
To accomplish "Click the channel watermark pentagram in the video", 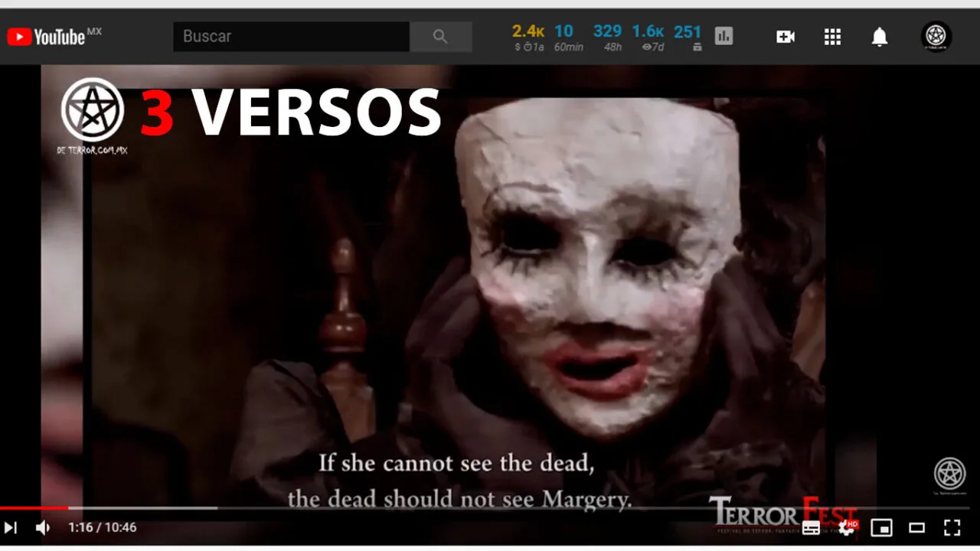I will (950, 475).
